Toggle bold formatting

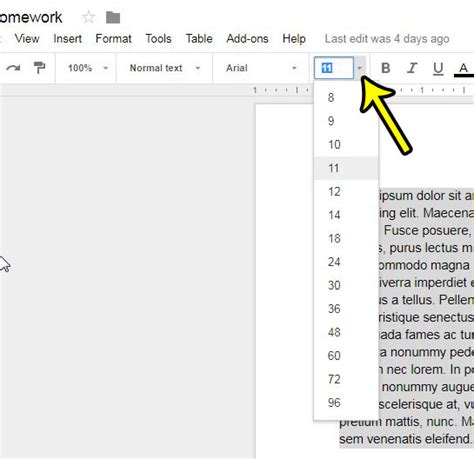coord(386,68)
